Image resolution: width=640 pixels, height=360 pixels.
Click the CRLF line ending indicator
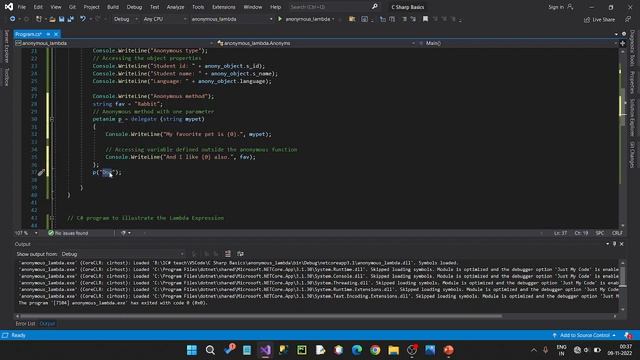(617, 233)
